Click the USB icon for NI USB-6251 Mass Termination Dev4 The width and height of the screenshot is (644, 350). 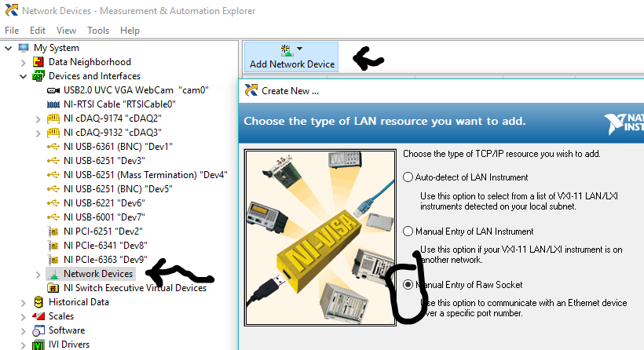pos(53,175)
